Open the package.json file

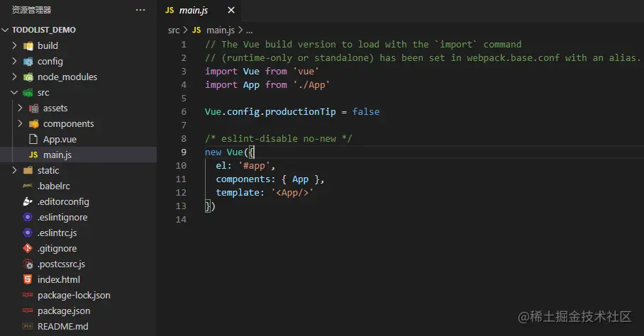pos(64,310)
